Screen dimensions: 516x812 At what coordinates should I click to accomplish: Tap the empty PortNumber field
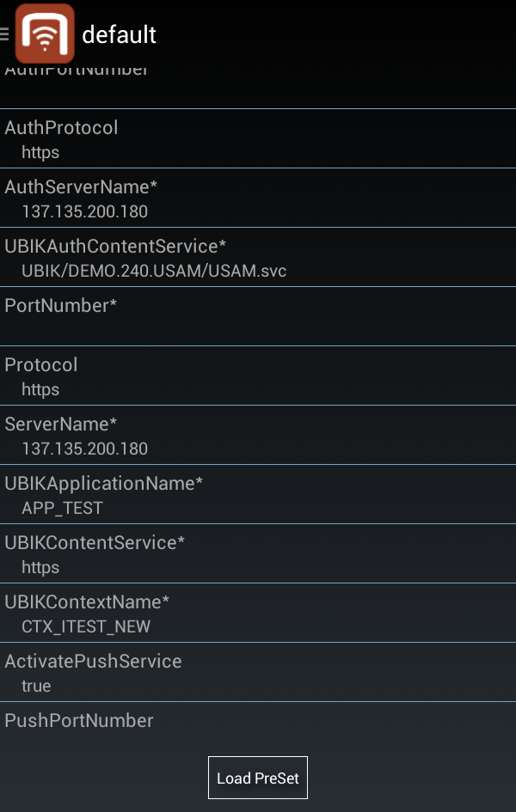click(x=258, y=317)
